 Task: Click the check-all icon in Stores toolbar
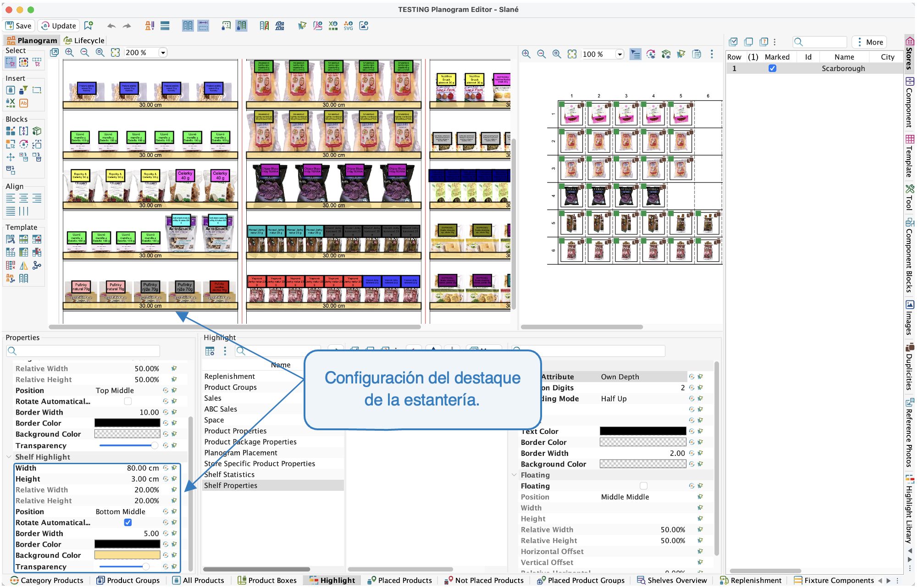coord(733,42)
